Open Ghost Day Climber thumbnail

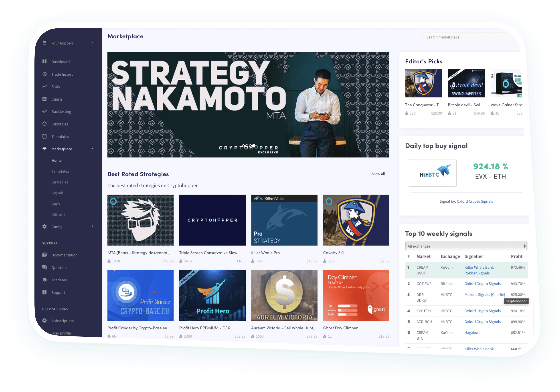click(356, 295)
